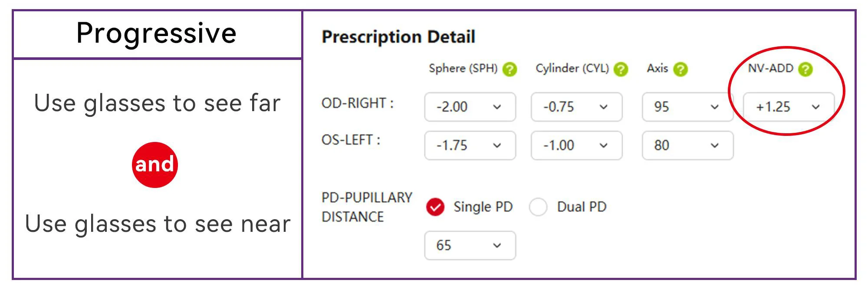
Task: Expand the OS-LEFT cylinder dropdown showing -1.00
Action: [x=576, y=145]
